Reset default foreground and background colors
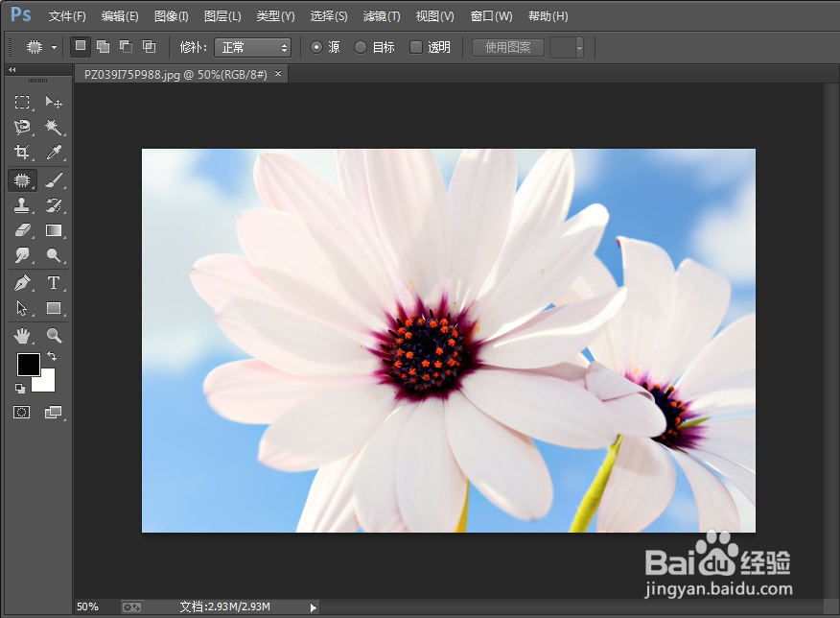This screenshot has height=618, width=840. 20,388
